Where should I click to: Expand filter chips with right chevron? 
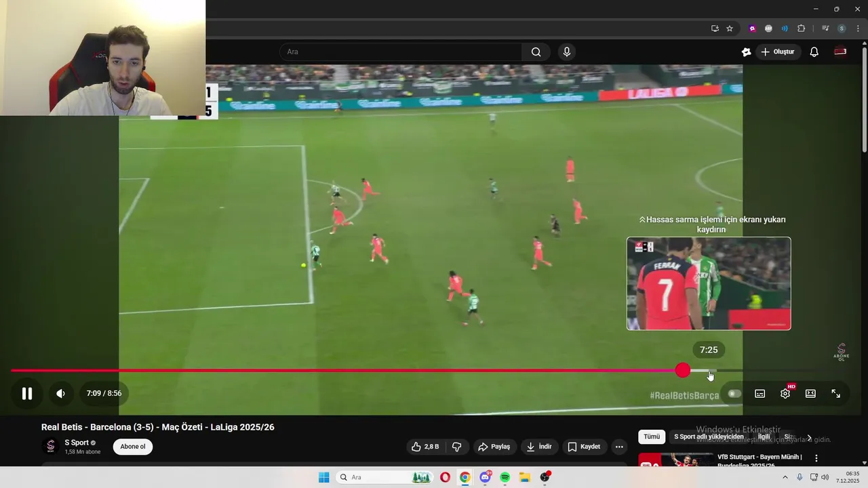coord(809,437)
